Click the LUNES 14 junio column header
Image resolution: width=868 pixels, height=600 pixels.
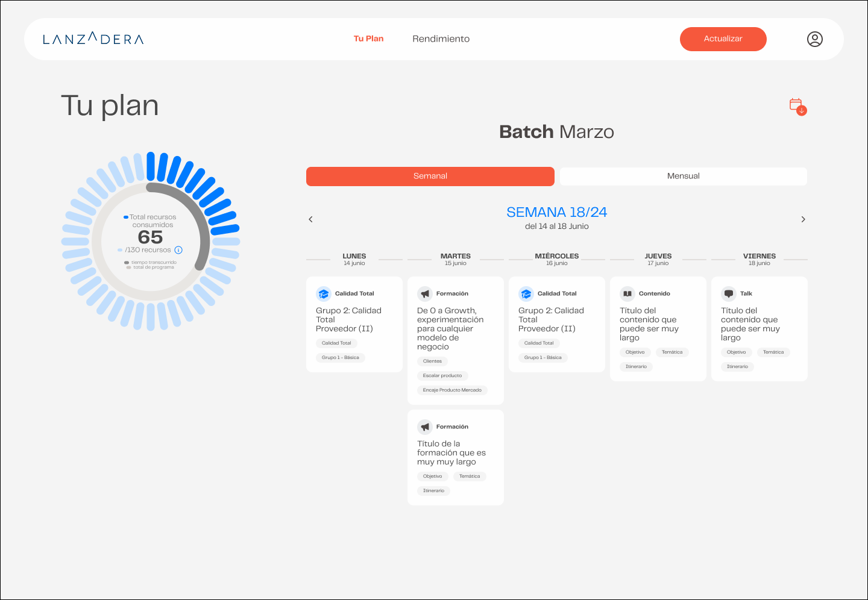354,260
